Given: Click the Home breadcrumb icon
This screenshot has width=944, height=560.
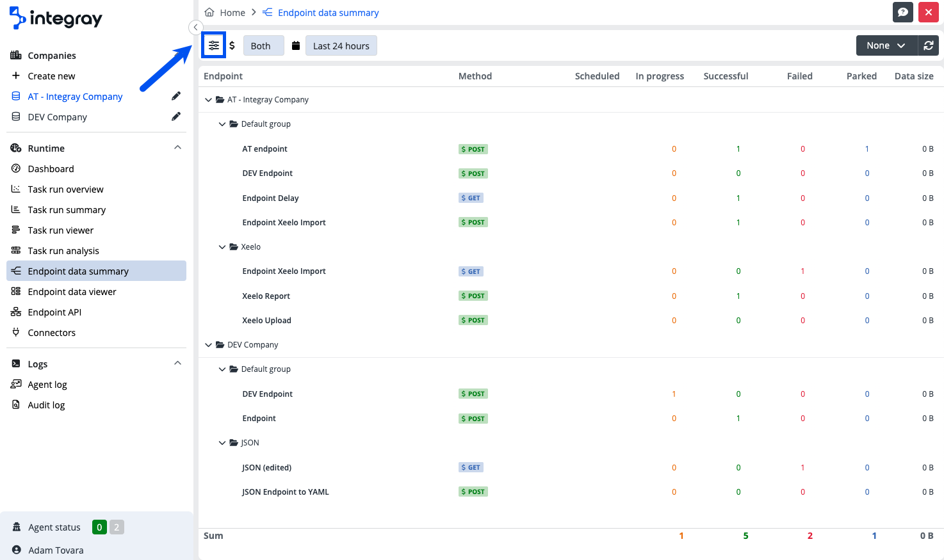Looking at the screenshot, I should click(208, 12).
